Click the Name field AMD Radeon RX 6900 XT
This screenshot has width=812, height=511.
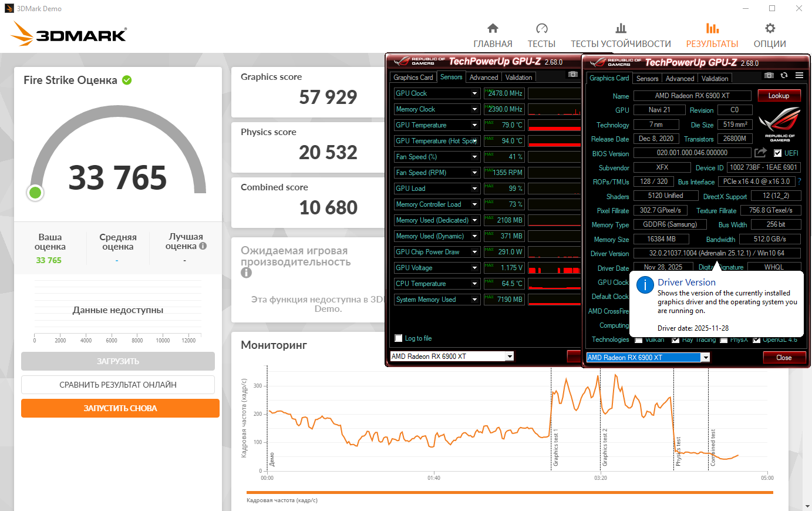(x=692, y=96)
